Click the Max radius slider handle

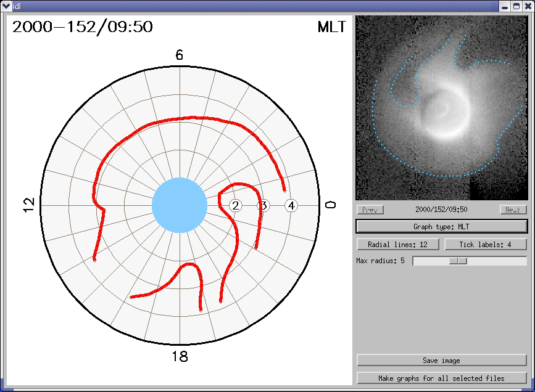[x=458, y=261]
